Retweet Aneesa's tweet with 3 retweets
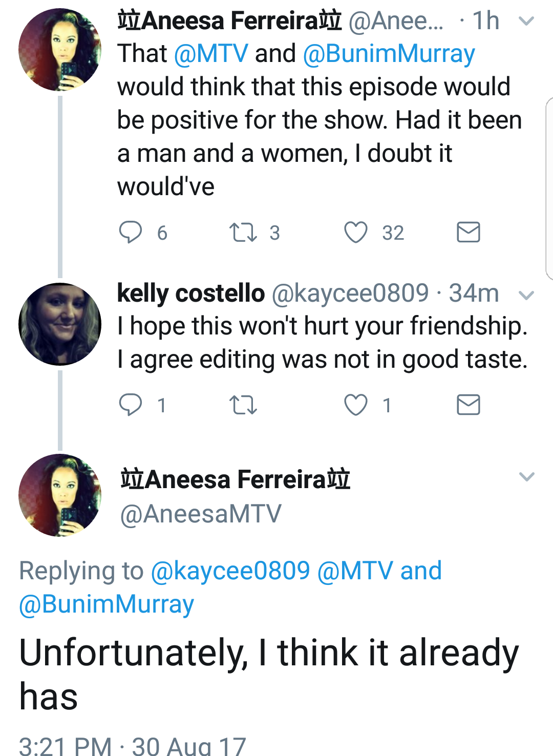 (x=243, y=232)
